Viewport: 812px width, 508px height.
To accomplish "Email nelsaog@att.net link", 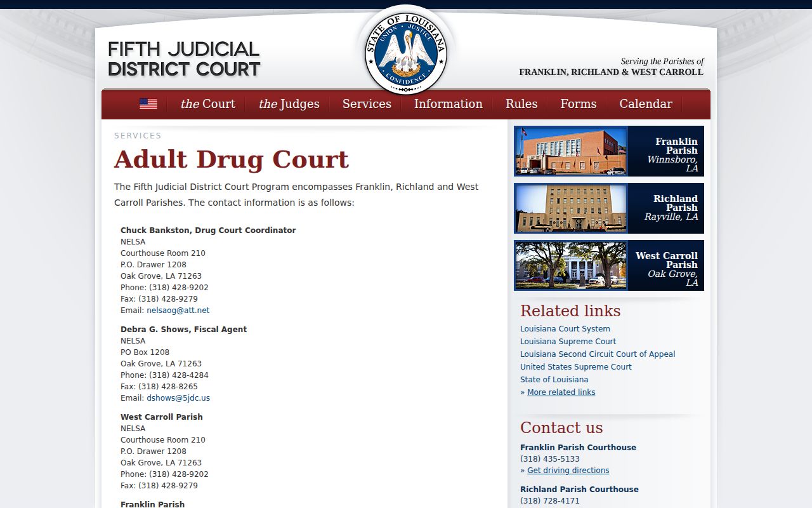I will coord(178,311).
